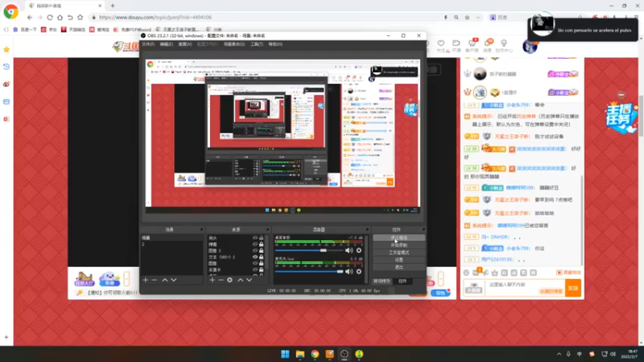Image resolution: width=644 pixels, height=362 pixels.
Task: Unlock the first source row
Action: (261, 237)
